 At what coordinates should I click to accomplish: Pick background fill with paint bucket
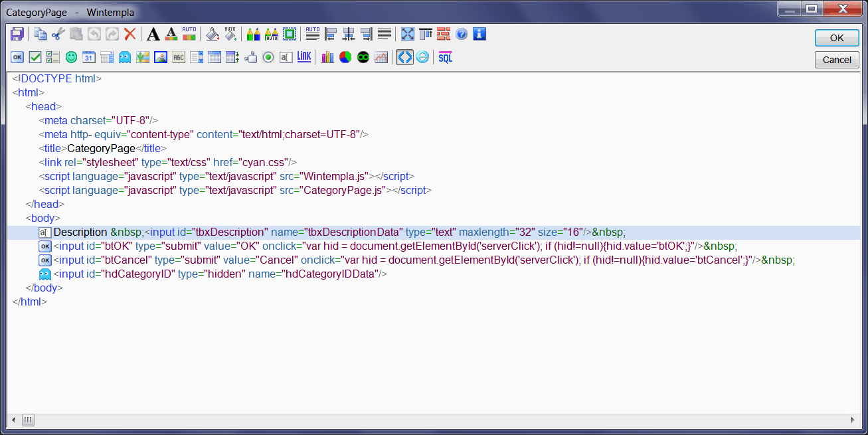(x=213, y=34)
